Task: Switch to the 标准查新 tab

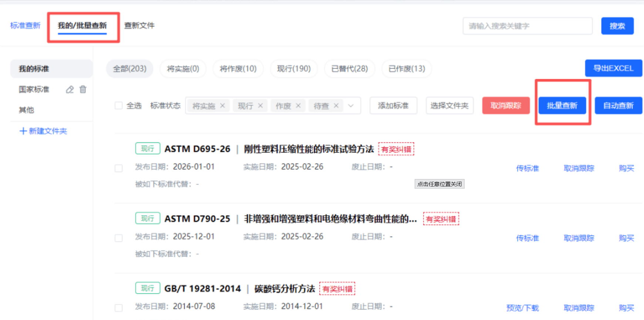Action: pos(25,26)
